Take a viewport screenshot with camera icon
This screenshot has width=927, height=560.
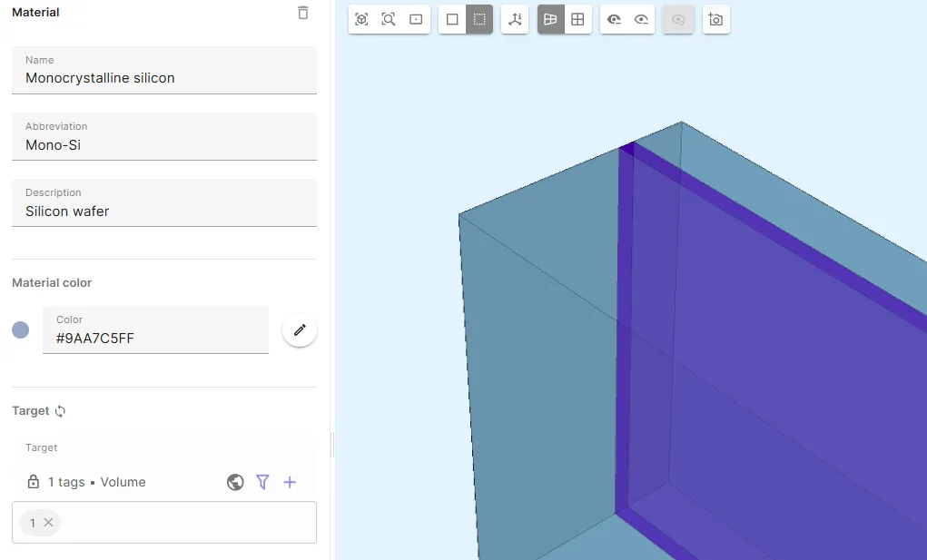click(x=715, y=19)
